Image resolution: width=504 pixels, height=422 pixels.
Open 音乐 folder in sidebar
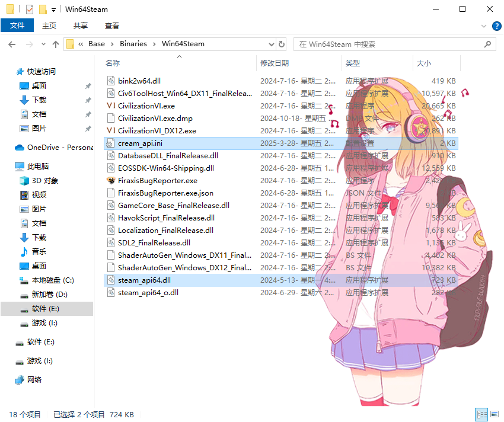pos(39,252)
